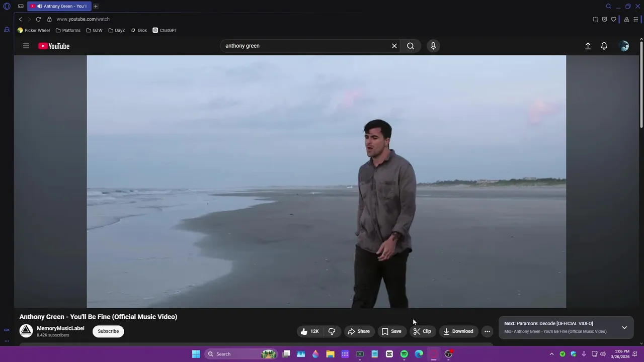The height and width of the screenshot is (362, 644).
Task: Clear the 'anthony green' search text
Action: click(x=394, y=46)
